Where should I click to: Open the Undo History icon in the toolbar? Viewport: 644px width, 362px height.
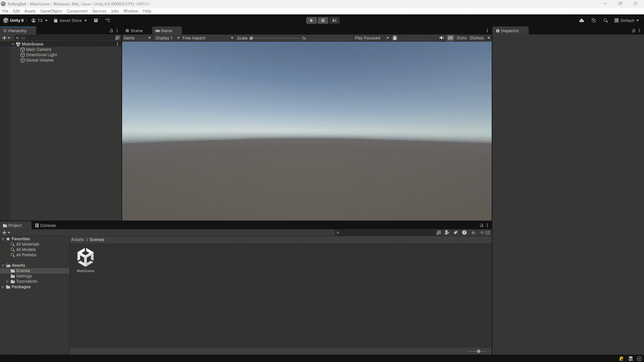593,20
